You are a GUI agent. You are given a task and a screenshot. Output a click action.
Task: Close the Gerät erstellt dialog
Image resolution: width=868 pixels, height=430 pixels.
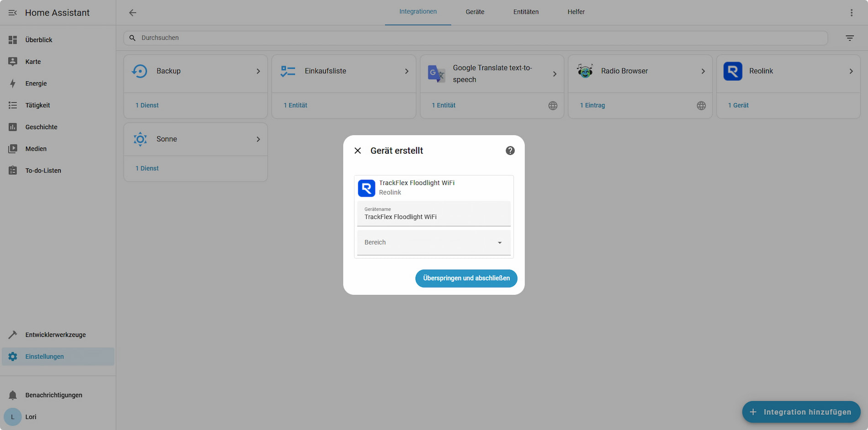pos(358,151)
